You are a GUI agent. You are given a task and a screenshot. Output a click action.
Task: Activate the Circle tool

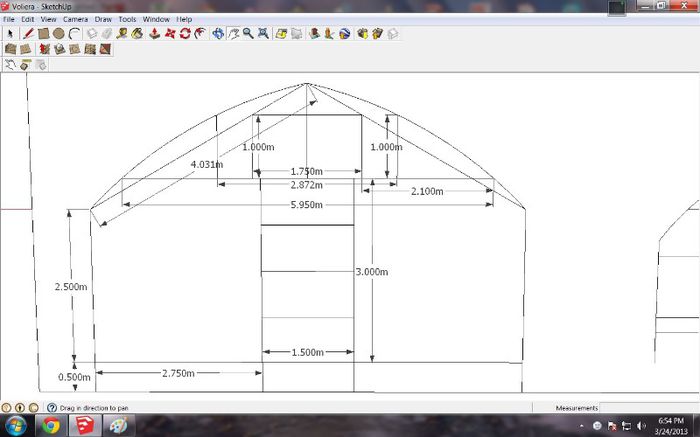point(59,33)
